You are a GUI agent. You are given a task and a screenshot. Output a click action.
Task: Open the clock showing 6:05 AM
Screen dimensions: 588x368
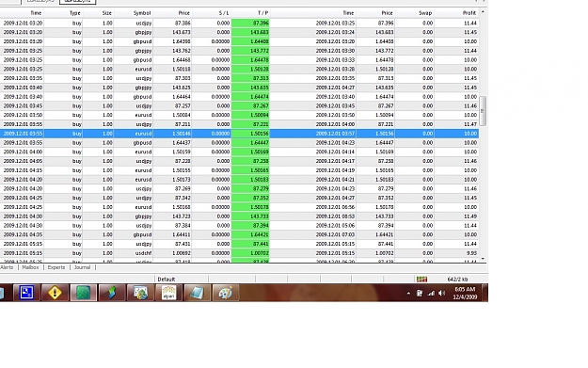click(x=465, y=293)
